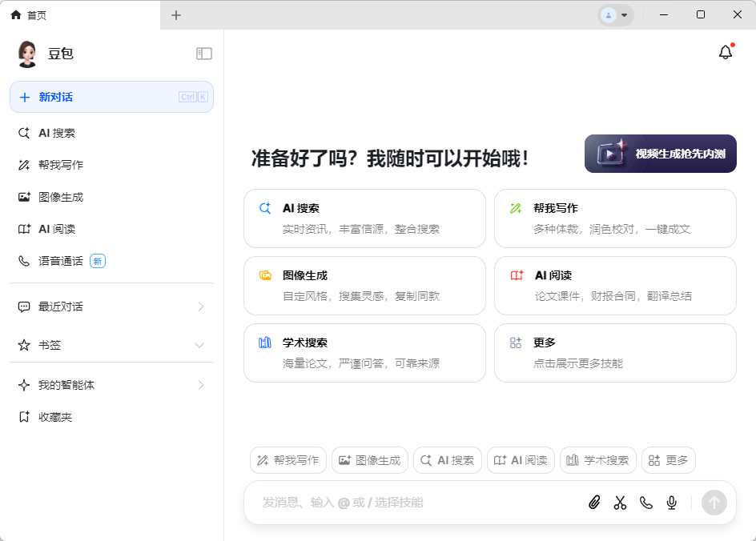Switch to the 首页 tab
Viewport: 756px width, 541px height.
pyautogui.click(x=80, y=15)
